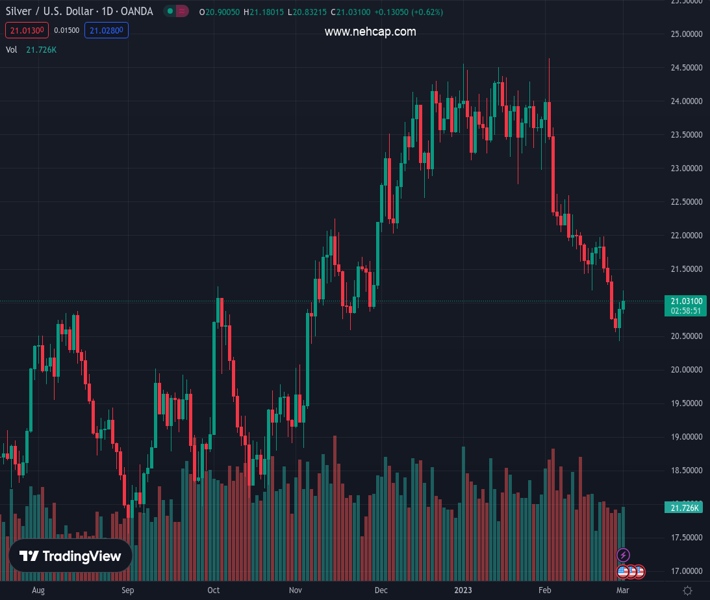The height and width of the screenshot is (600, 710).
Task: Click the 24.00000 level on price scale
Action: coord(684,102)
